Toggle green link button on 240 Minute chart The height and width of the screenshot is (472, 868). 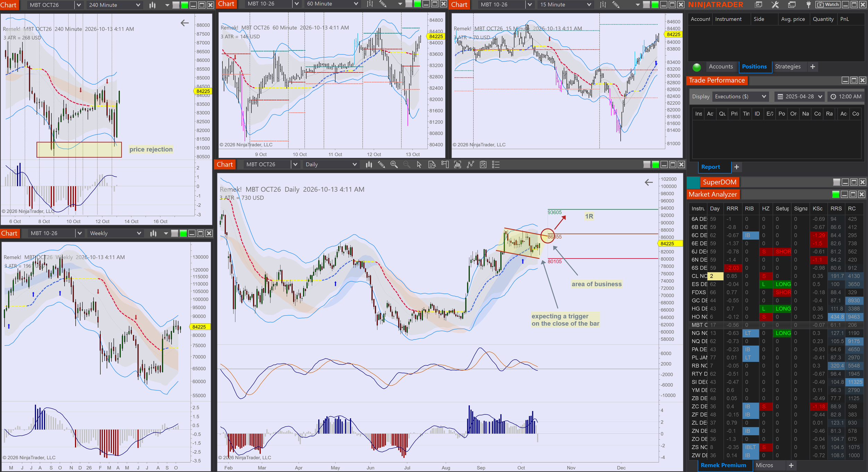pyautogui.click(x=185, y=5)
